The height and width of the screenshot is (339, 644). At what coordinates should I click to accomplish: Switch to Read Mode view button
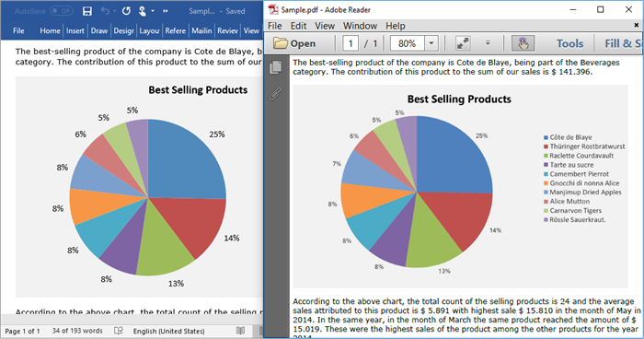pos(241,331)
